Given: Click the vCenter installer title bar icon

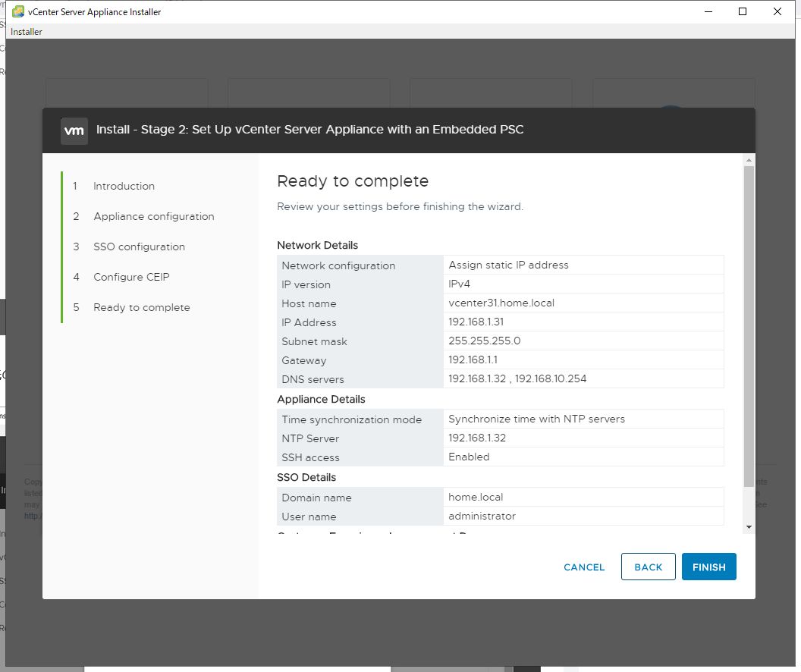Looking at the screenshot, I should pyautogui.click(x=18, y=11).
